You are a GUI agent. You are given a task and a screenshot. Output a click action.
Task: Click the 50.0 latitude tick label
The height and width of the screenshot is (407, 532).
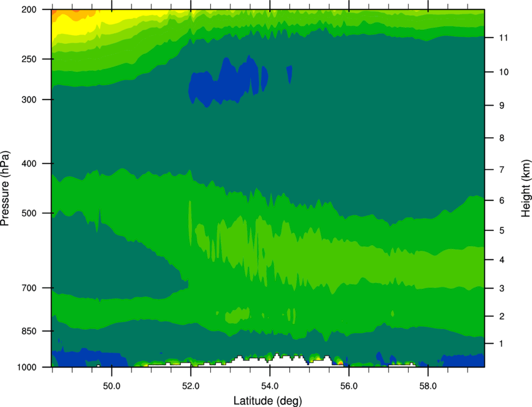pos(111,386)
